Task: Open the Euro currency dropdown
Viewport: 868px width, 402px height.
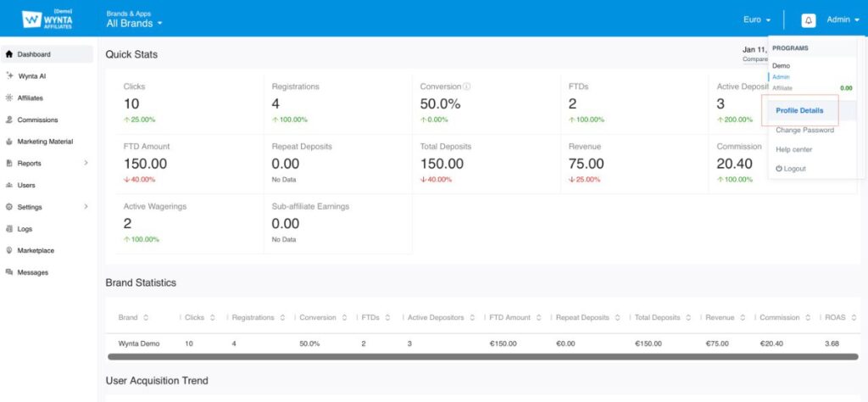Action: tap(757, 20)
